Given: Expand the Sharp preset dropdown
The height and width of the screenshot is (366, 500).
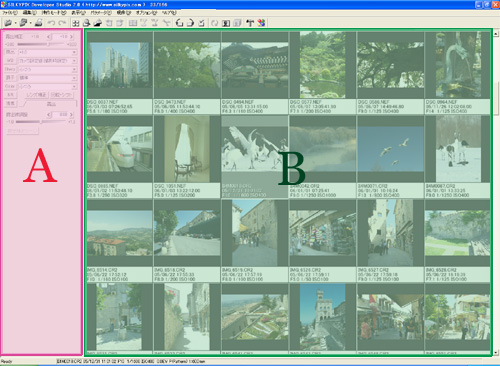Looking at the screenshot, I should tap(48, 69).
